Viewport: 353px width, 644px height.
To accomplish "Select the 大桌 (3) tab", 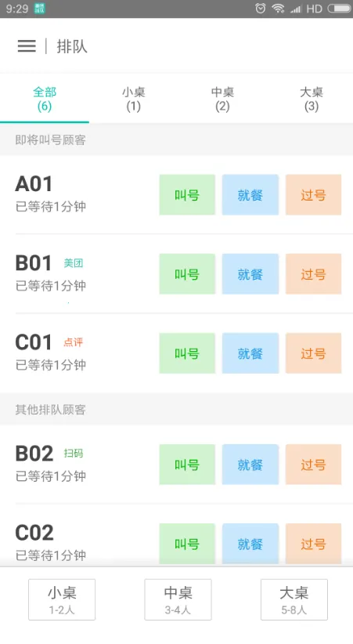I will [312, 99].
